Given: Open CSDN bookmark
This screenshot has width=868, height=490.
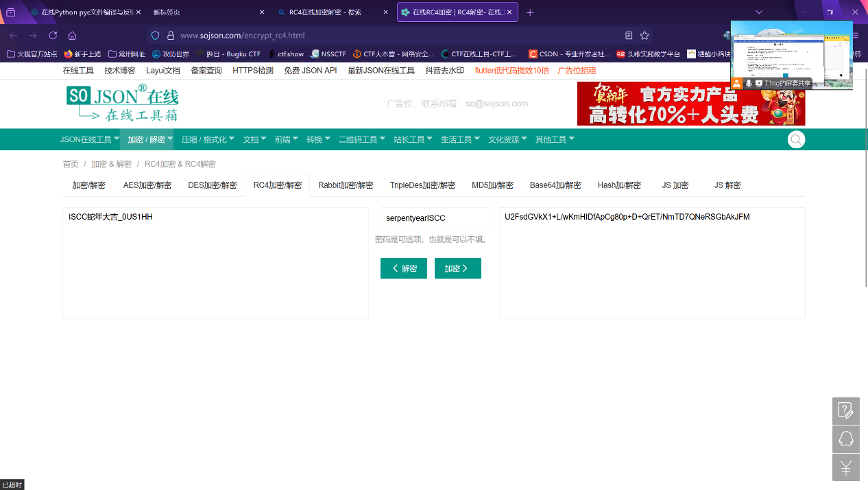Looking at the screenshot, I should [570, 54].
